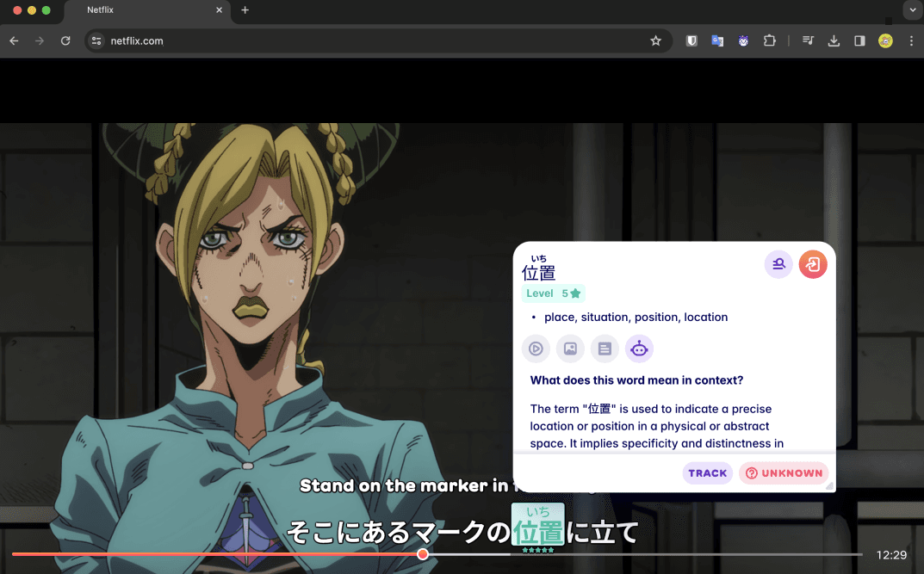This screenshot has width=924, height=574.
Task: Click the cat-face extension icon
Action: pos(743,40)
